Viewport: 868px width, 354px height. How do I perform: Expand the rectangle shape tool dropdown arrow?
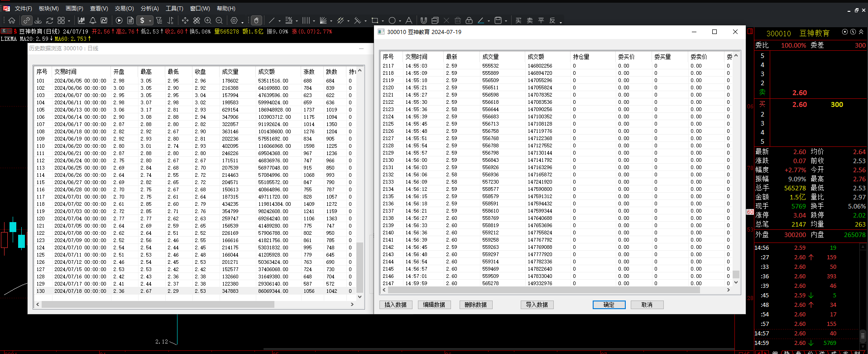[383, 21]
